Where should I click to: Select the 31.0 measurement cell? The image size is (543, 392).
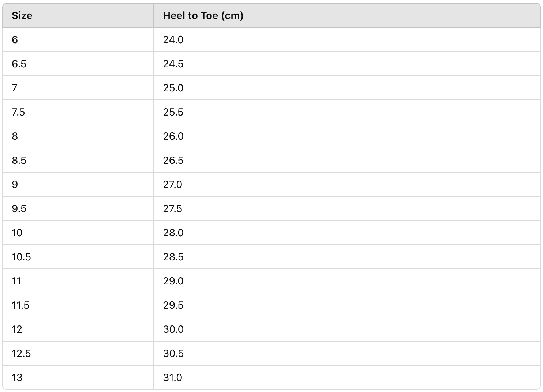point(172,377)
